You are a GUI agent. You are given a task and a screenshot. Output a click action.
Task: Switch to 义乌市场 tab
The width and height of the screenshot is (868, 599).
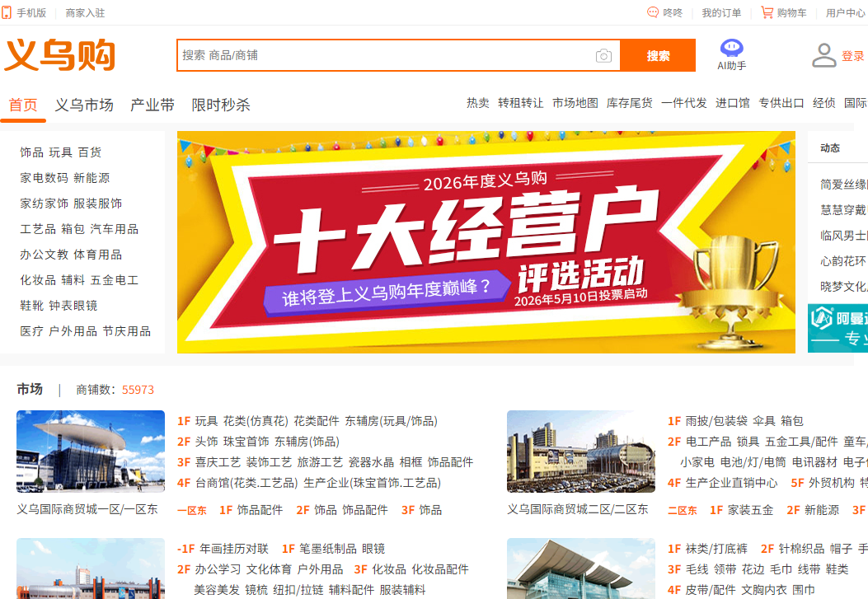point(84,105)
